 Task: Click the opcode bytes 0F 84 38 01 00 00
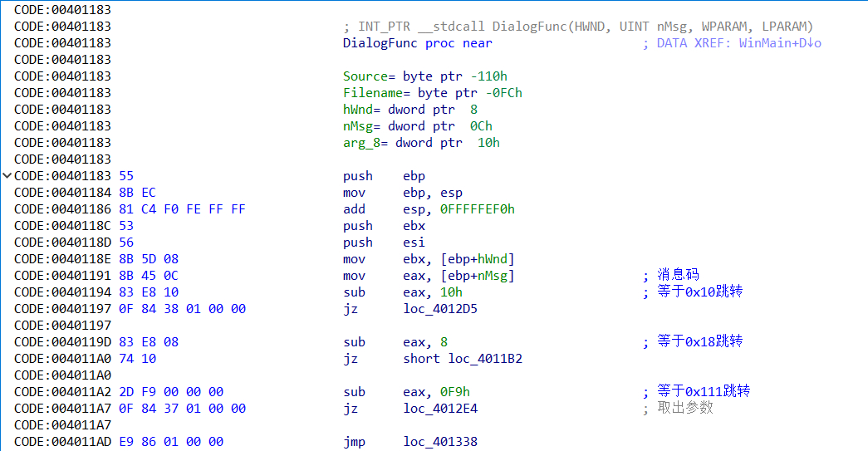[x=182, y=309]
